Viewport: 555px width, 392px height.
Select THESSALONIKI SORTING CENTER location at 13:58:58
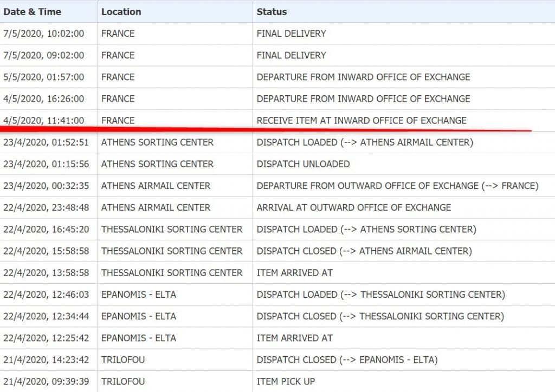coord(171,272)
